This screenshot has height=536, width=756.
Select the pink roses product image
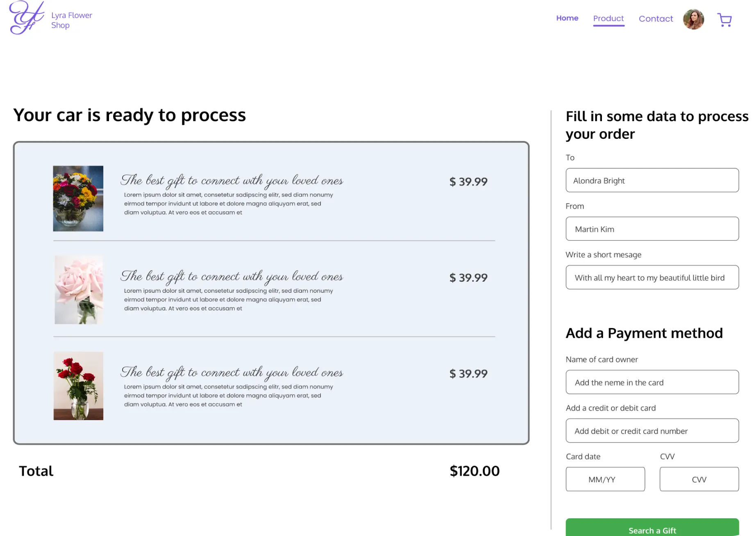click(x=79, y=290)
